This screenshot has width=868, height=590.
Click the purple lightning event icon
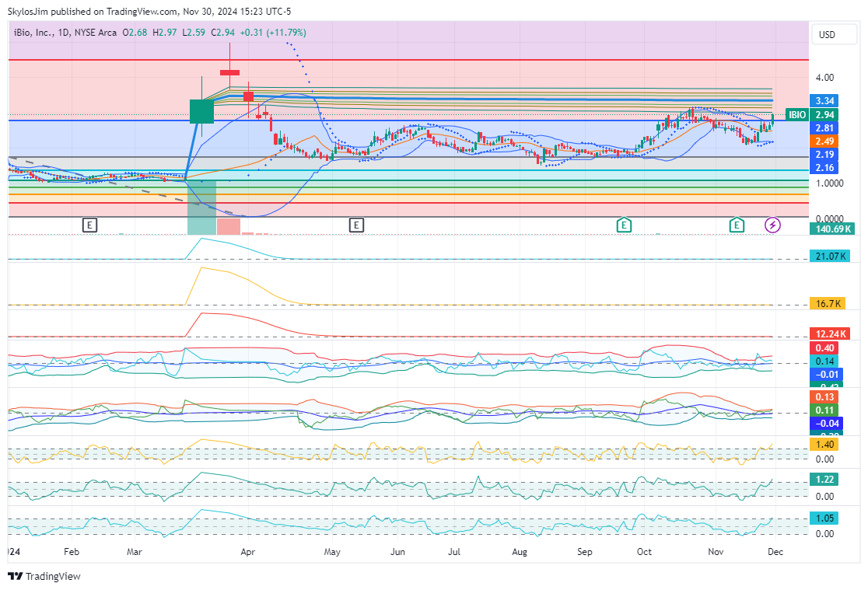773,225
